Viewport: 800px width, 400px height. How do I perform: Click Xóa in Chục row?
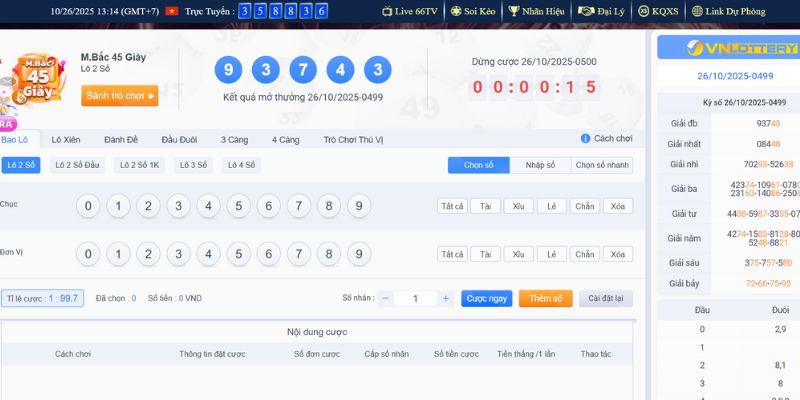618,206
